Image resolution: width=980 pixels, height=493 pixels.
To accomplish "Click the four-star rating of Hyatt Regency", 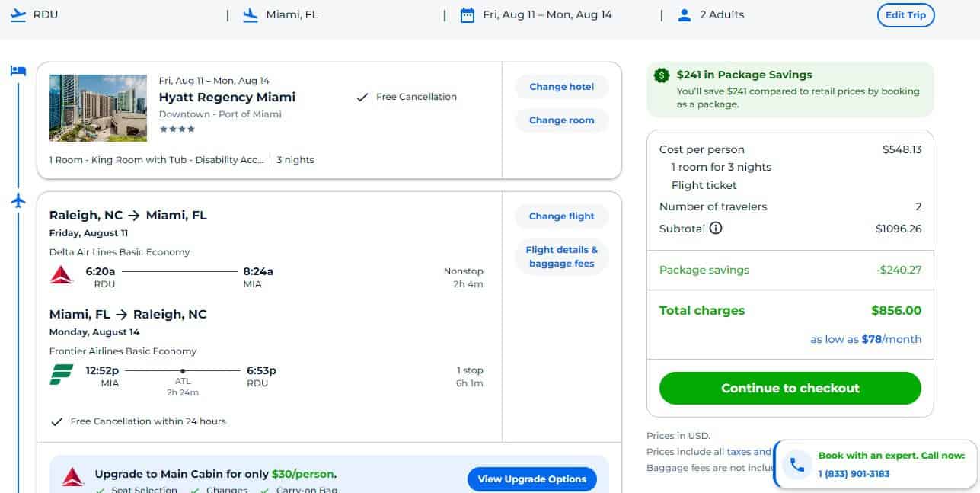I will 177,130.
